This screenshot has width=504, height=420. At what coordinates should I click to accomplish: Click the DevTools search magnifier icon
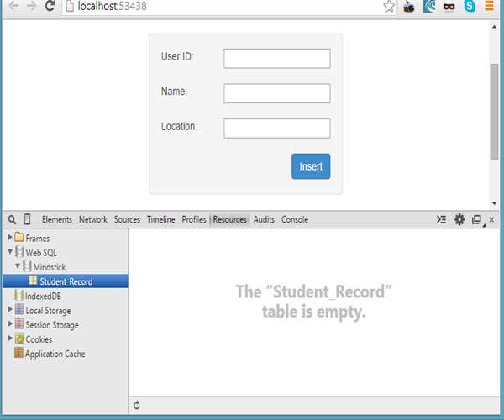click(12, 220)
